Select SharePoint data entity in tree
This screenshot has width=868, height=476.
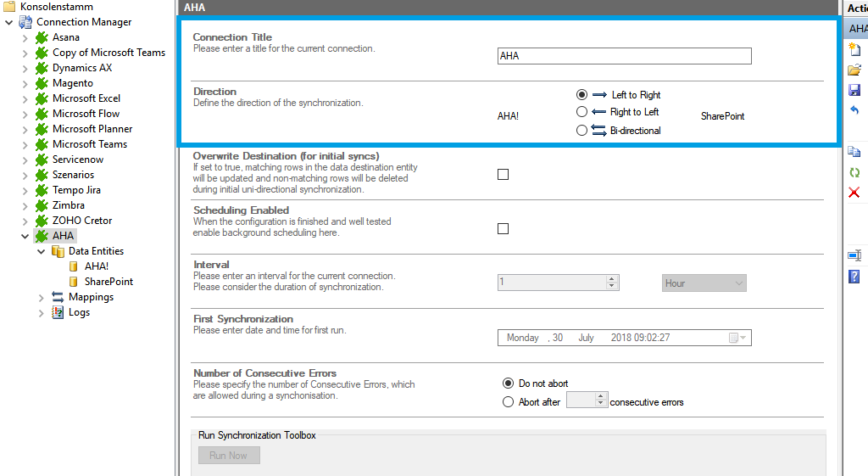pos(108,282)
